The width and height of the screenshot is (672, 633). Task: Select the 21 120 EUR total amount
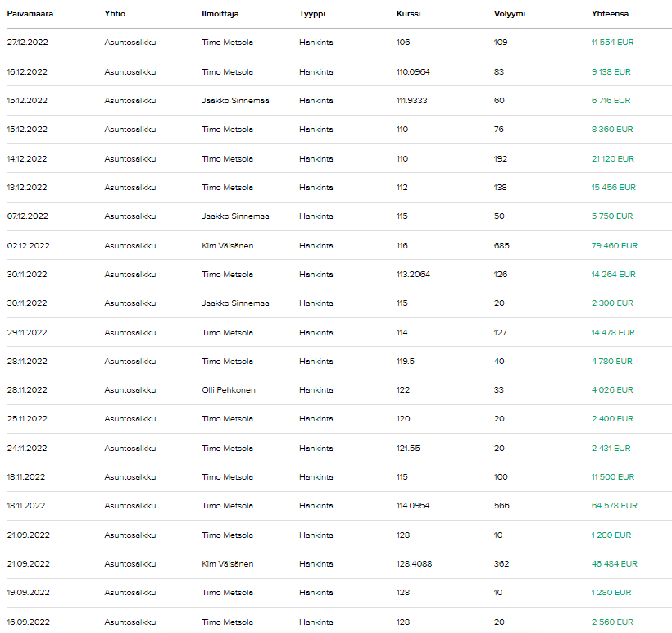(x=612, y=159)
